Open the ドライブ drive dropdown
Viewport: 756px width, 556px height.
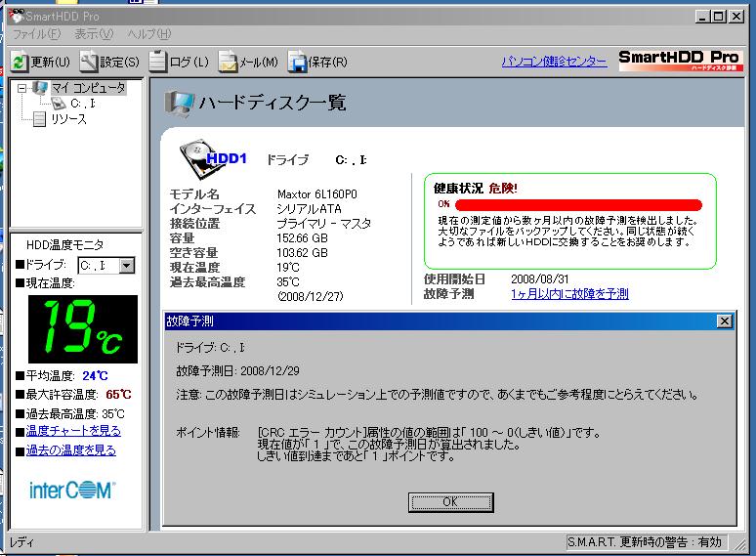click(x=126, y=265)
